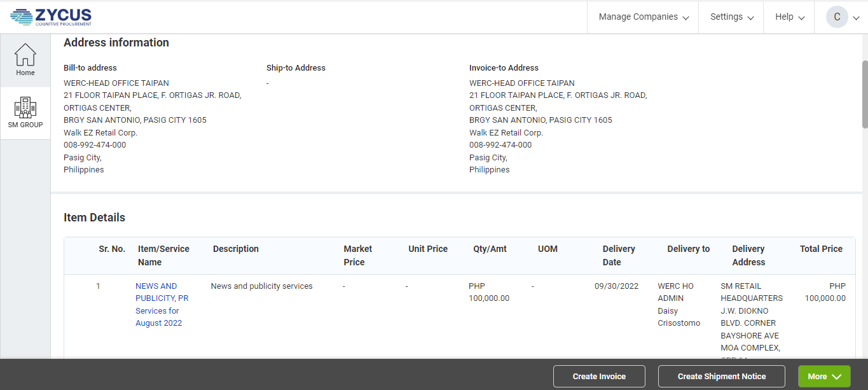The image size is (868, 390).
Task: Click the Create Invoice button
Action: pos(599,376)
